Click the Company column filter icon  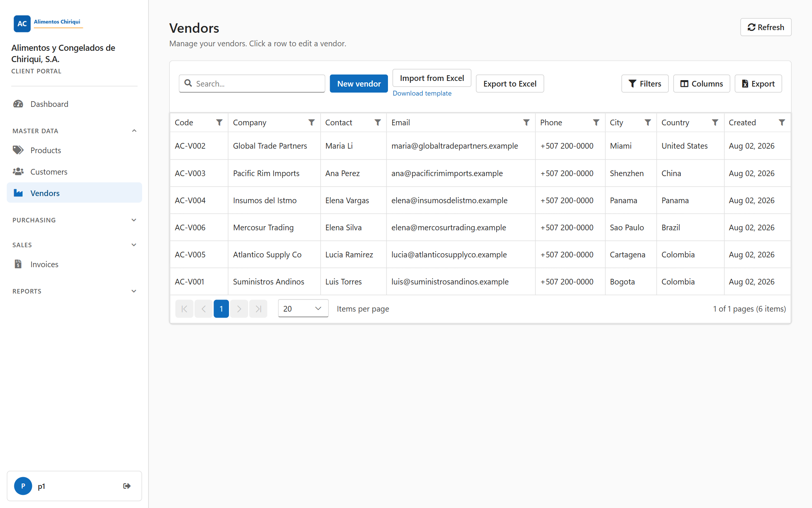(311, 122)
